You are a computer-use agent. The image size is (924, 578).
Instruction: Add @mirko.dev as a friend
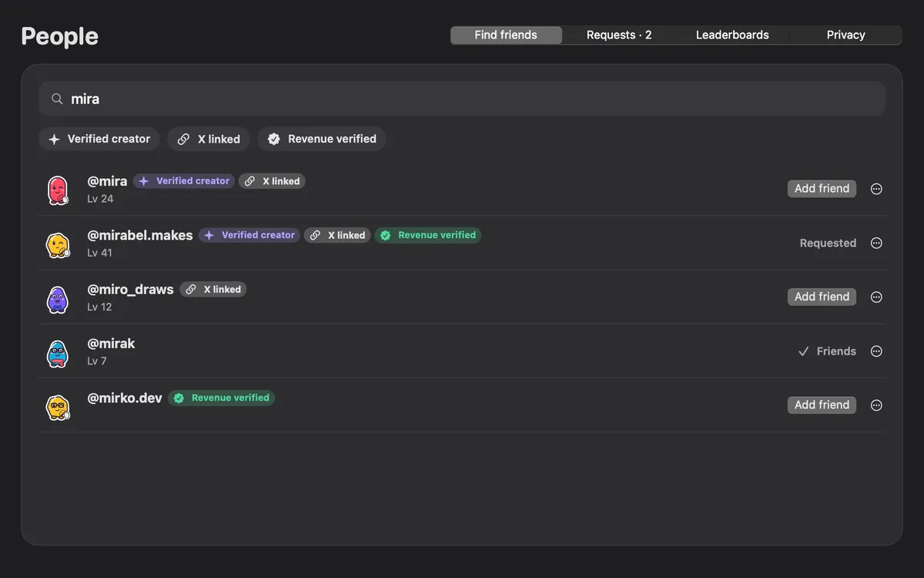coord(822,405)
